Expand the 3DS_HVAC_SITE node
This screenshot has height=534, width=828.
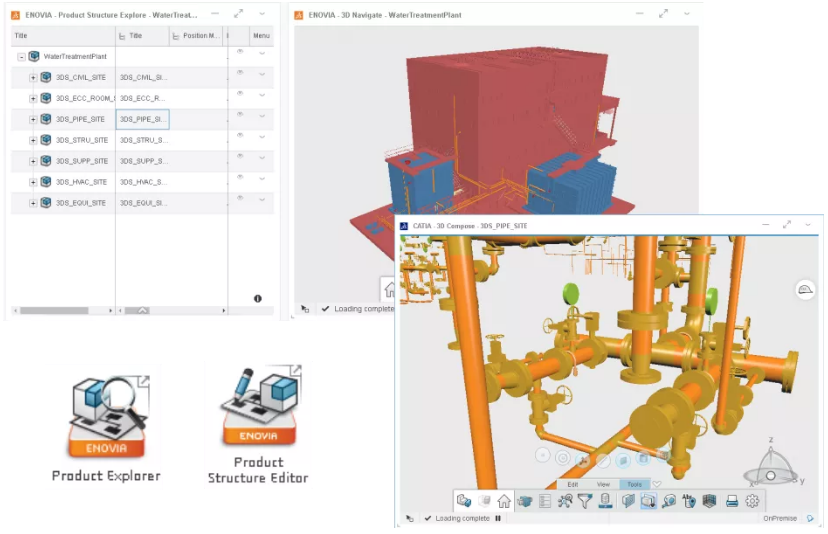click(33, 182)
